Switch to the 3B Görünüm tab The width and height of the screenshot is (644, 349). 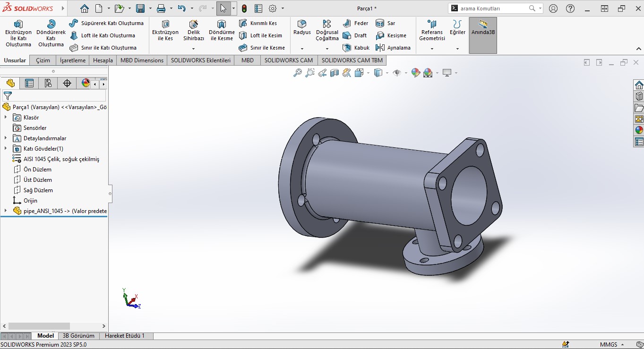pos(78,336)
